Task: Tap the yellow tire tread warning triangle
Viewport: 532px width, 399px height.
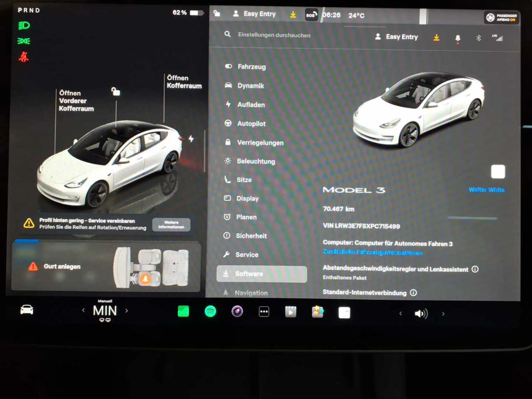Action: click(29, 223)
